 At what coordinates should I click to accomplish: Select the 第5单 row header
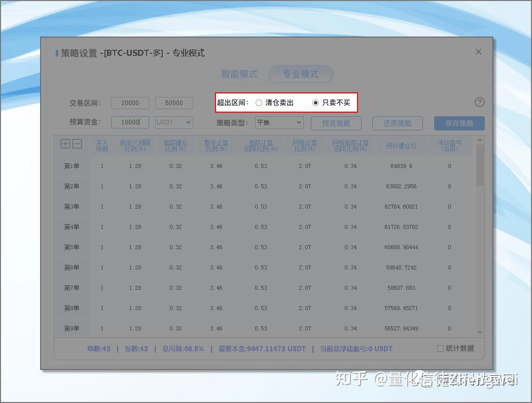[x=72, y=247]
